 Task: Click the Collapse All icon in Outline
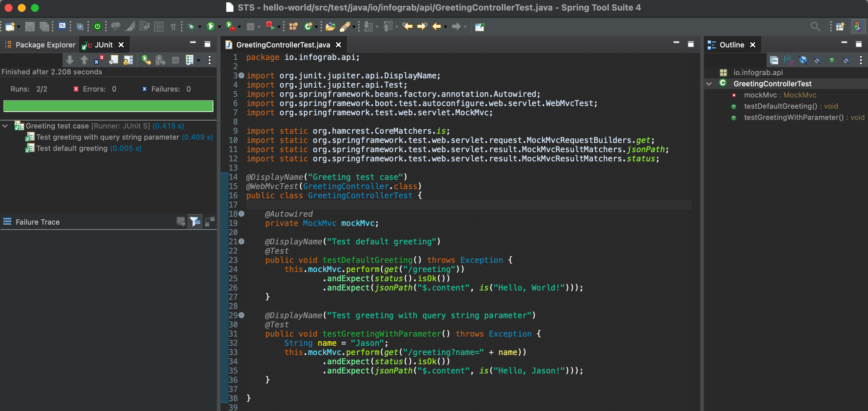coord(774,60)
